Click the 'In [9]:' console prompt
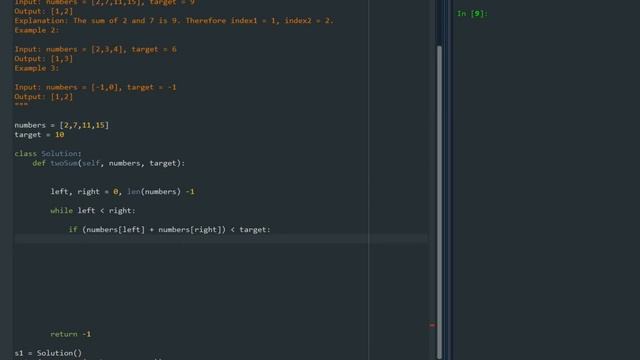Screen dimensions: 640x360 pyautogui.click(x=472, y=14)
